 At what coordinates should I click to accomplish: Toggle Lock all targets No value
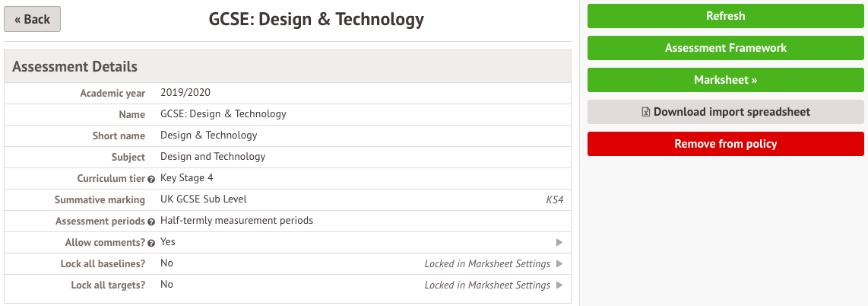point(166,285)
